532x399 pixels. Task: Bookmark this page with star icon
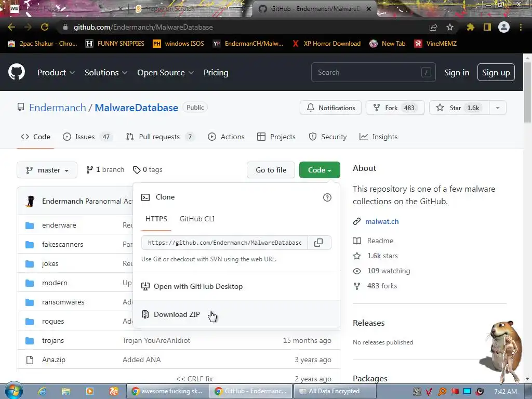tap(449, 27)
